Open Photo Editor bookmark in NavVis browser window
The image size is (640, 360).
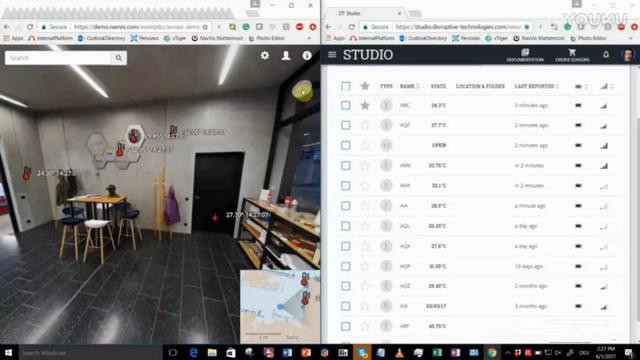[x=267, y=38]
